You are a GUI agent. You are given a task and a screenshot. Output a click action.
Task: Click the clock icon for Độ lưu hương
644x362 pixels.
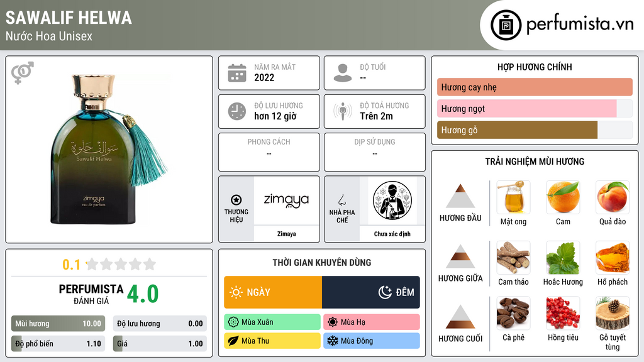point(237,111)
